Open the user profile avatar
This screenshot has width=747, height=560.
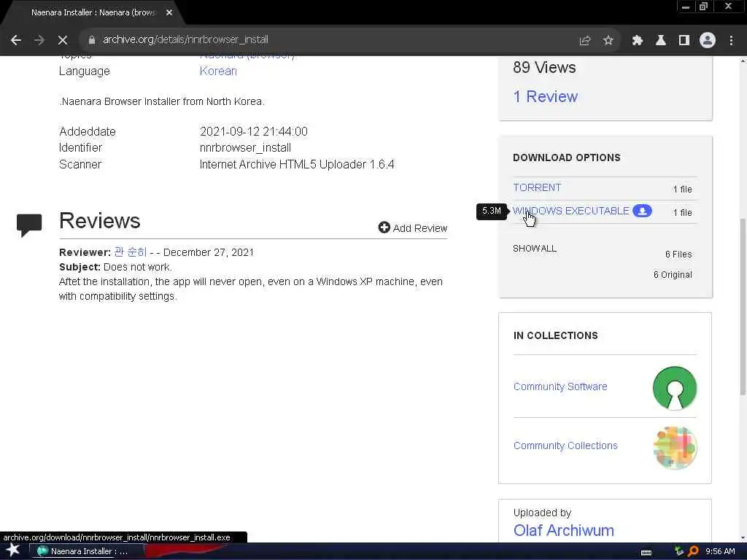pyautogui.click(x=708, y=41)
